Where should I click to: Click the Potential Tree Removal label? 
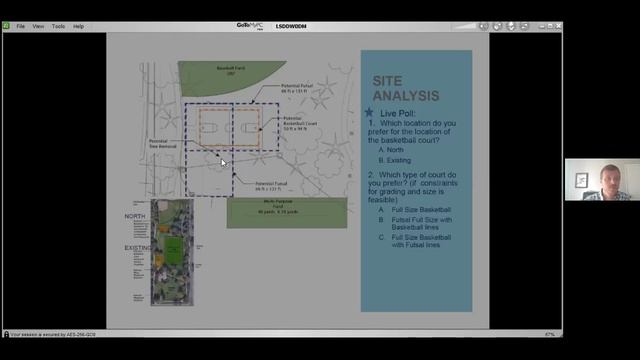162,144
